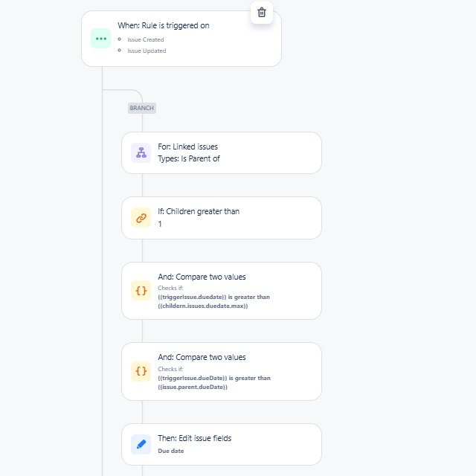
Task: Click the 'Due date' field label
Action: click(170, 451)
